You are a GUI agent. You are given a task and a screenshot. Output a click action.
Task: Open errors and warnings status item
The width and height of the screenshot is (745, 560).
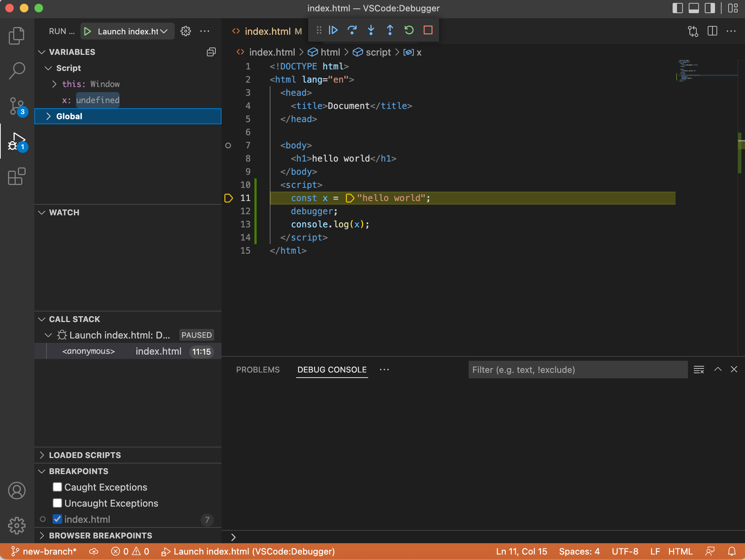[130, 551]
